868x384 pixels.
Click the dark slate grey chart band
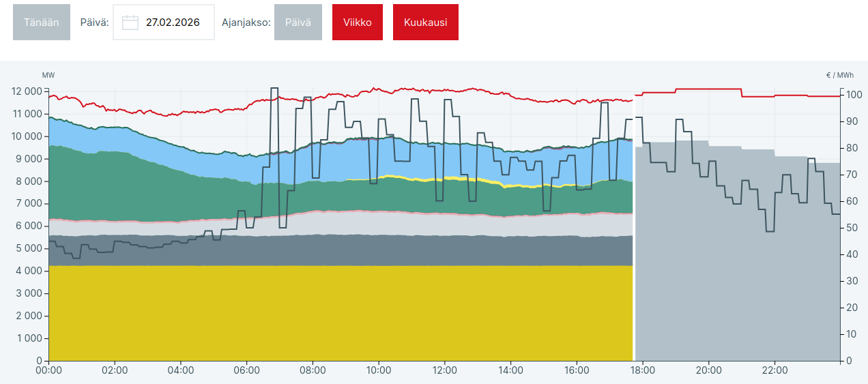[x=341, y=251]
